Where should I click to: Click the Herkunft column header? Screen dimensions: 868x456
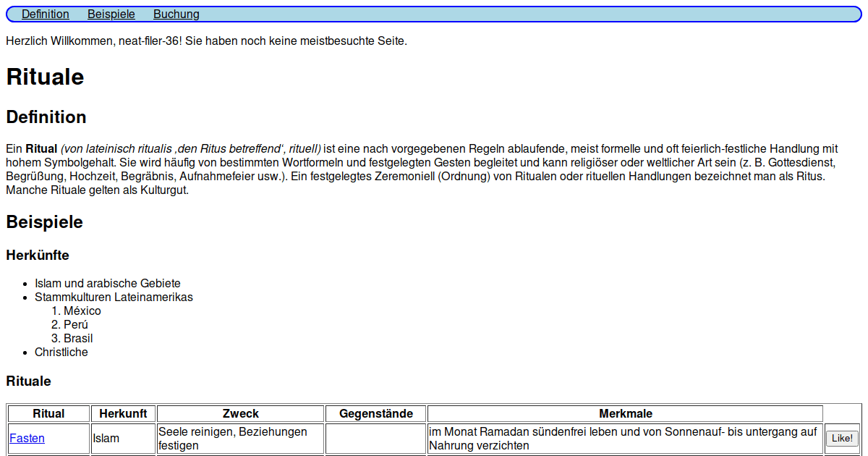coord(123,413)
